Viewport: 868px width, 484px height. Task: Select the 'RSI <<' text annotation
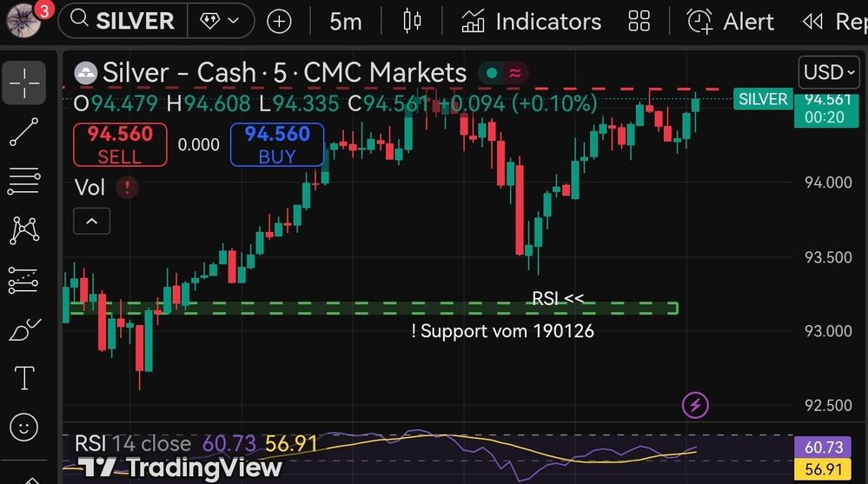click(558, 299)
